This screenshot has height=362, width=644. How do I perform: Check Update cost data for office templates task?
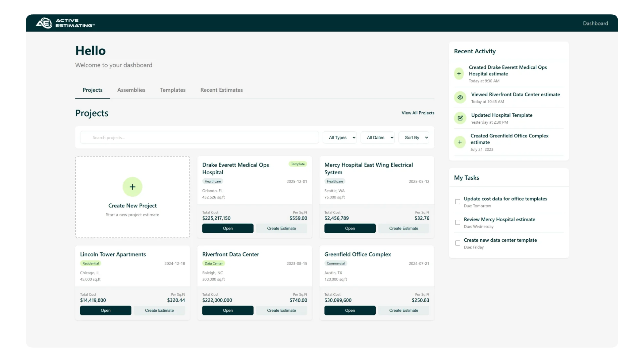(458, 202)
